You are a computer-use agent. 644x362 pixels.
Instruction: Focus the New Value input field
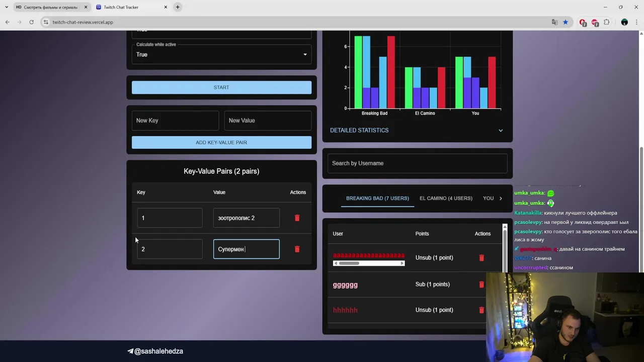click(x=268, y=121)
